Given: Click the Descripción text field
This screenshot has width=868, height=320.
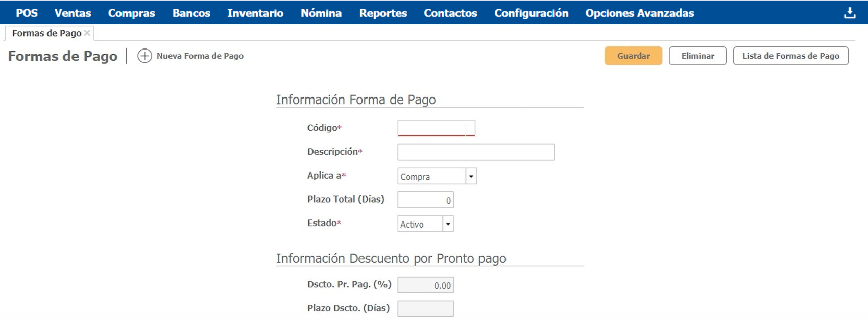Looking at the screenshot, I should (476, 152).
